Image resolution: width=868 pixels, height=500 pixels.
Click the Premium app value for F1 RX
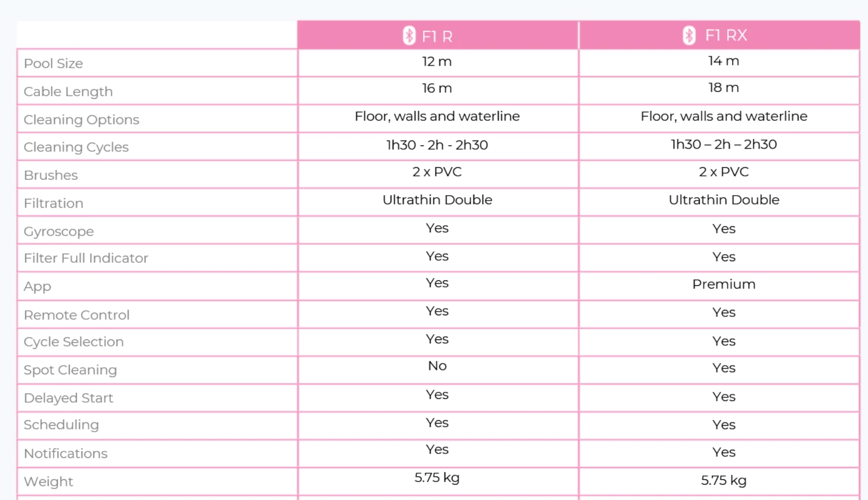(x=724, y=284)
